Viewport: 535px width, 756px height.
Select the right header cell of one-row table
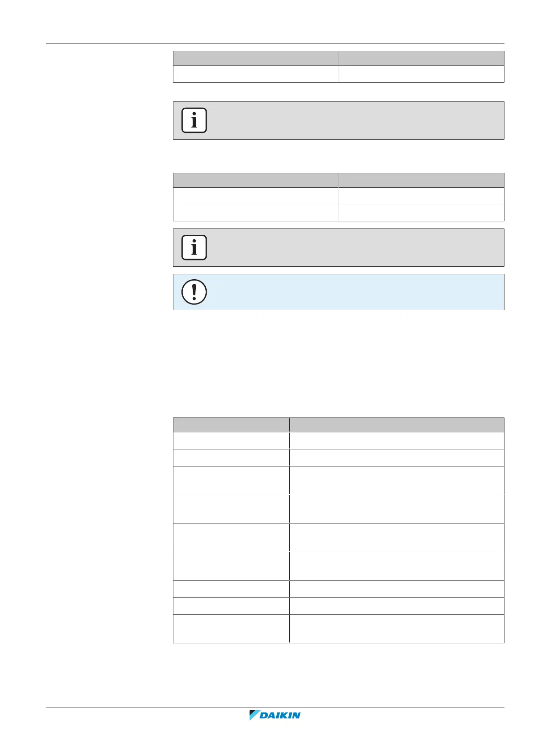421,58
